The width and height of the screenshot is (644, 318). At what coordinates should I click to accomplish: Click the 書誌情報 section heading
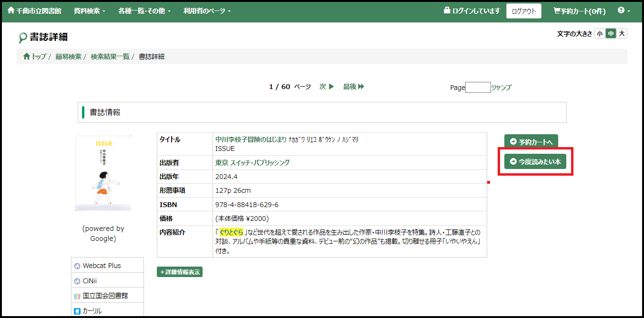105,112
